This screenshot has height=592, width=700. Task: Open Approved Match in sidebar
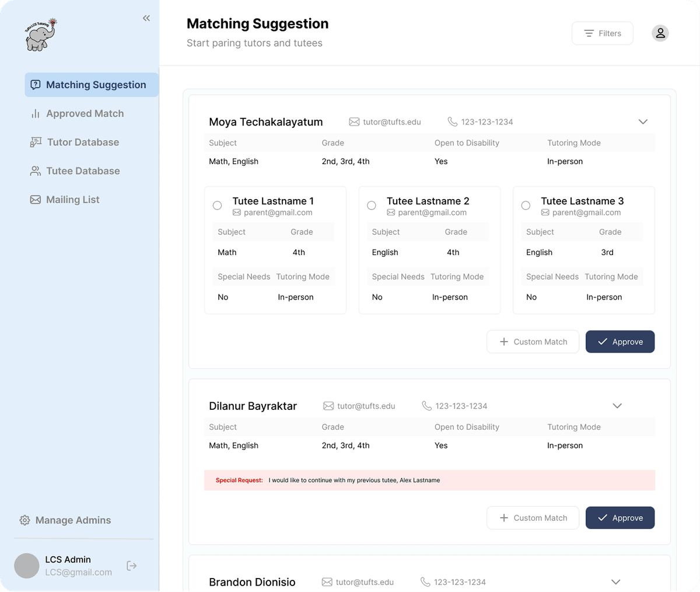click(85, 114)
